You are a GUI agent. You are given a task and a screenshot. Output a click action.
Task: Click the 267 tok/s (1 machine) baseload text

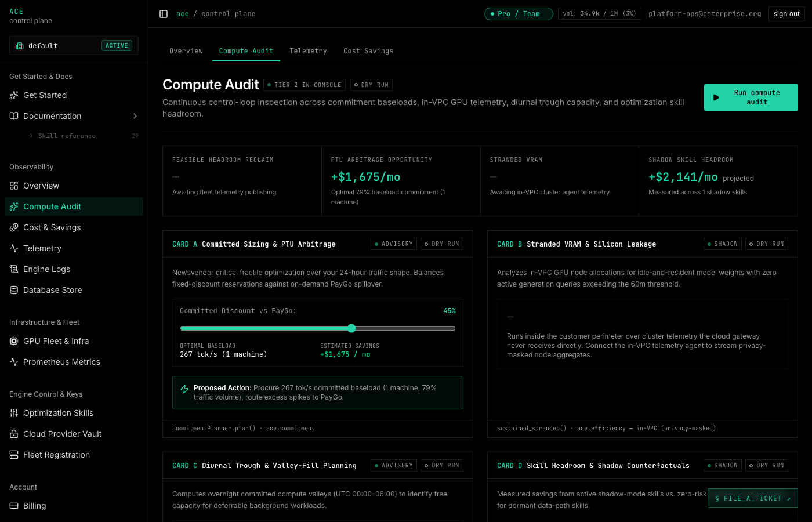[223, 354]
